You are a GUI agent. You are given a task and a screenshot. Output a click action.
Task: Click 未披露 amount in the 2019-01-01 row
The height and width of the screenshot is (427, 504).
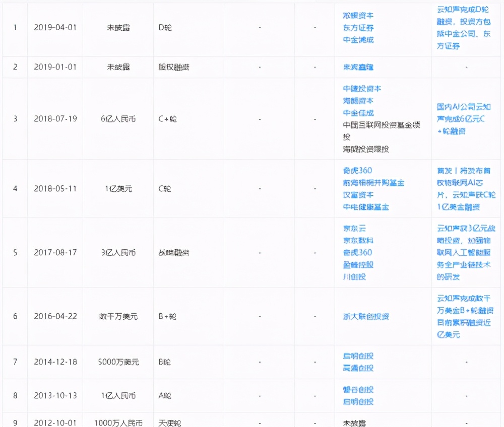tap(118, 67)
